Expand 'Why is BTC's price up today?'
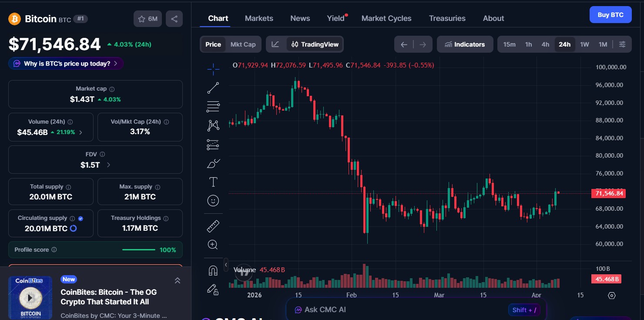644x320 pixels. click(66, 63)
